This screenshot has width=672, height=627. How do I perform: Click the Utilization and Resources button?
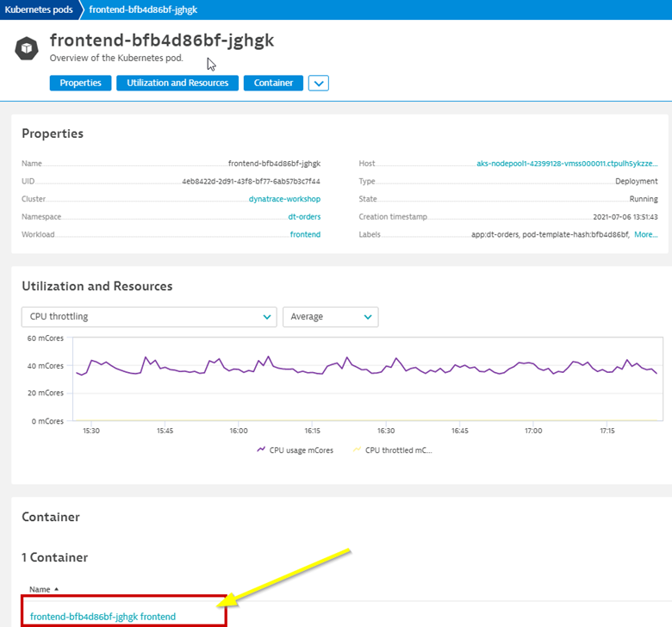point(177,83)
